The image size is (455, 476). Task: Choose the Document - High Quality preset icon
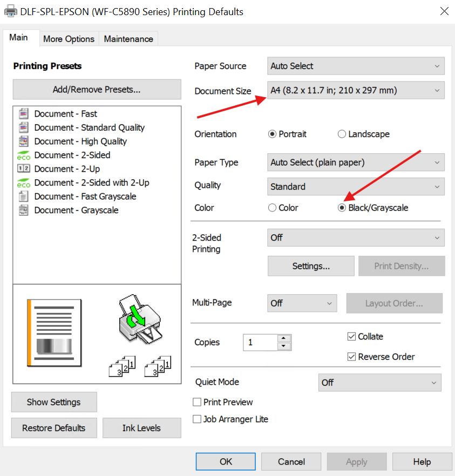coord(23,141)
